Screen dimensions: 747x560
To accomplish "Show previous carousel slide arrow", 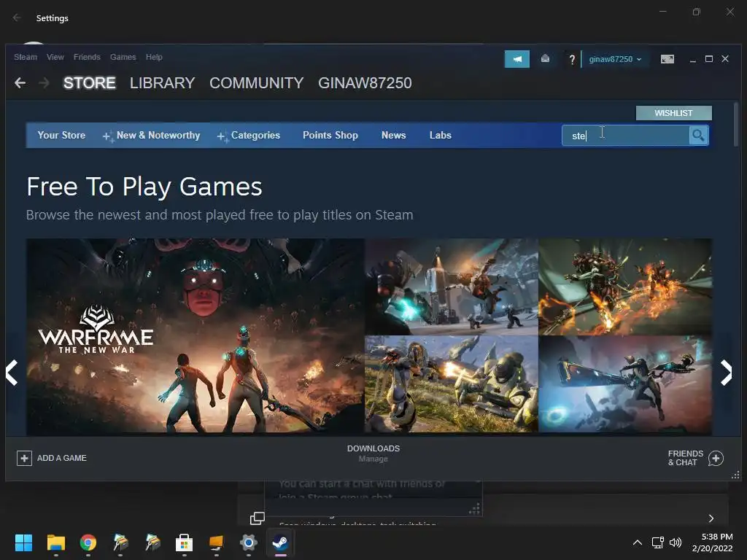I will tap(12, 372).
